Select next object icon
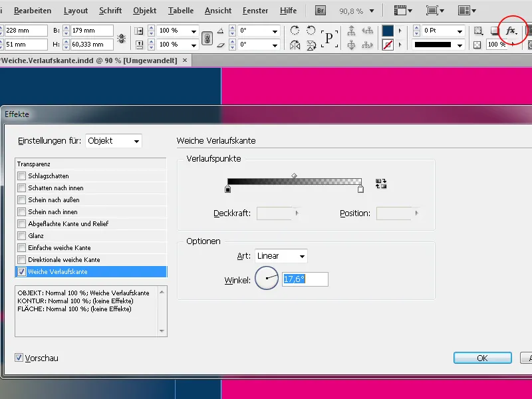The width and height of the screenshot is (532, 399). 367,45
